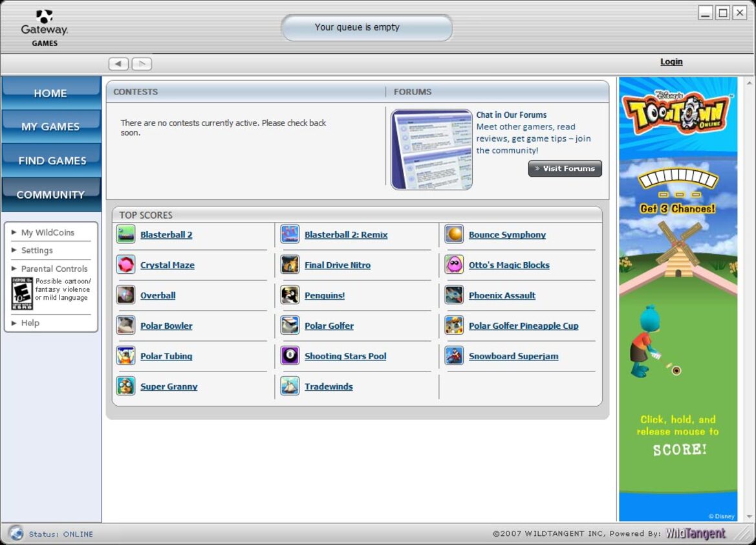756x545 pixels.
Task: Click the Otto's Magic Blocks pink icon
Action: click(454, 265)
